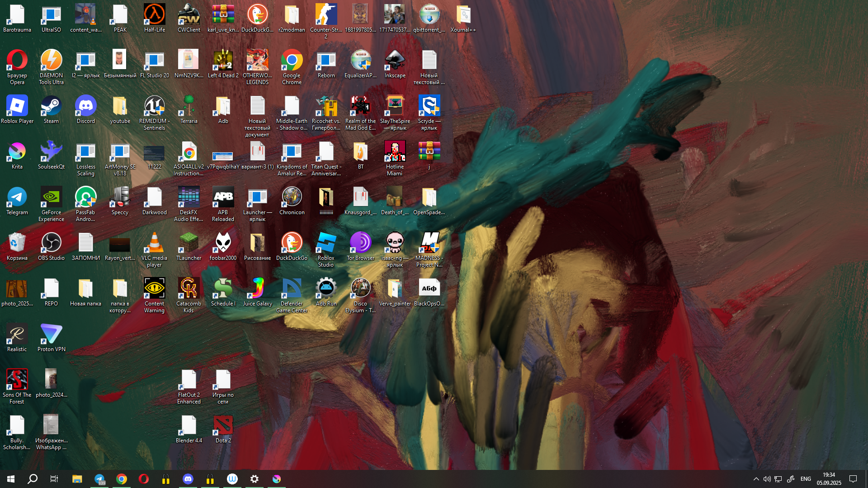Image resolution: width=868 pixels, height=488 pixels.
Task: Open the Google Chrome desktop shortcut
Action: pos(292,67)
